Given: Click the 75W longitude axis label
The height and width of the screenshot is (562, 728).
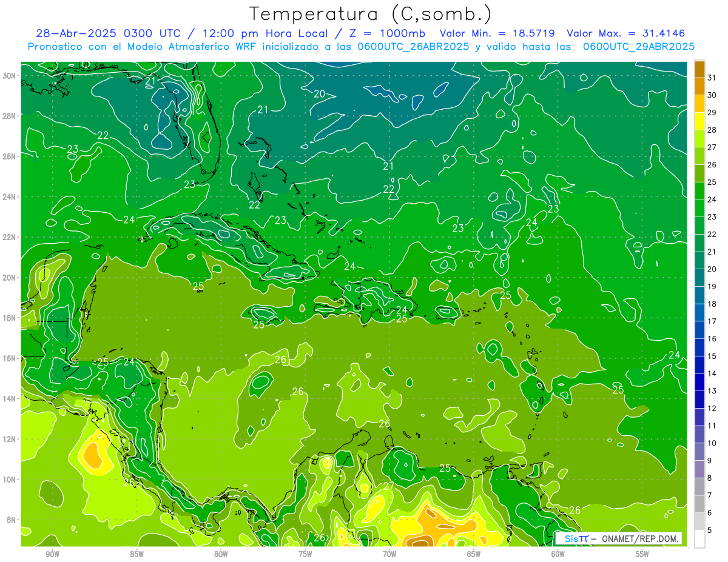Looking at the screenshot, I should (x=305, y=555).
